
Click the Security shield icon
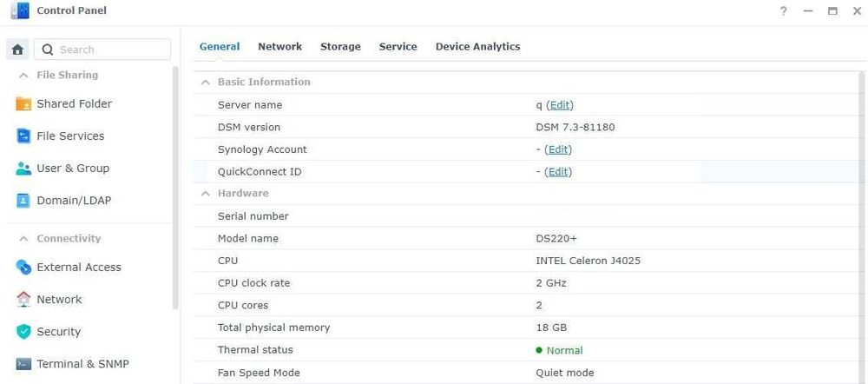pos(23,332)
